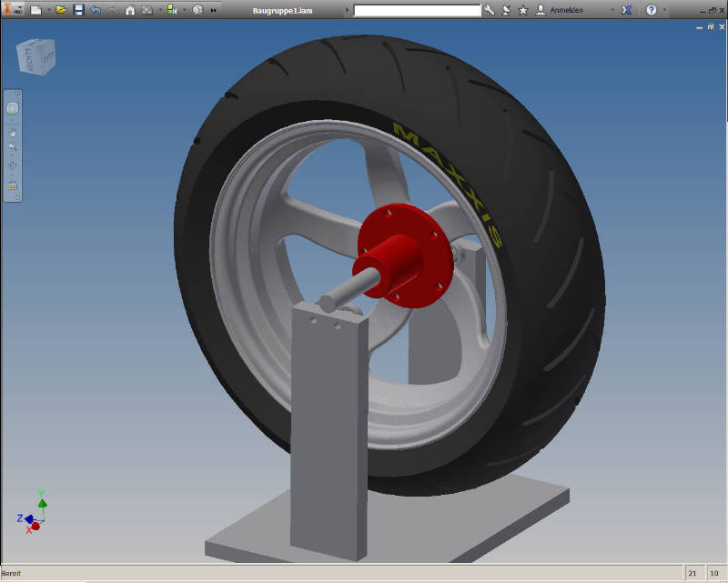This screenshot has height=583, width=728.
Task: Open Help with the question mark icon
Action: click(652, 10)
